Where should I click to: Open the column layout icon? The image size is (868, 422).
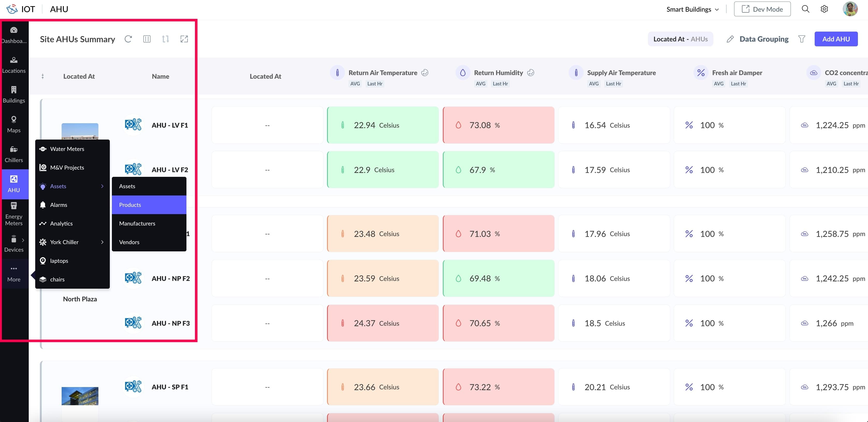[147, 39]
